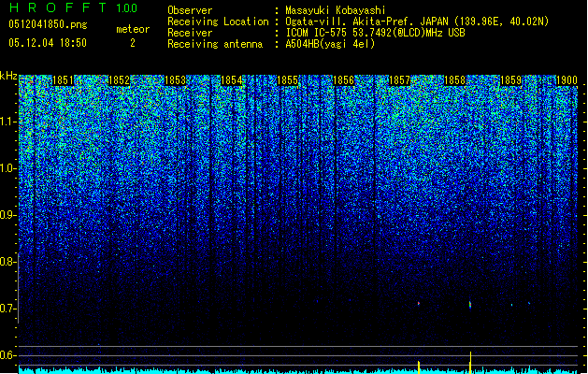The width and height of the screenshot is (588, 374).
Task: Click the date stamp 05.12.04 18:50
Action: pos(48,43)
